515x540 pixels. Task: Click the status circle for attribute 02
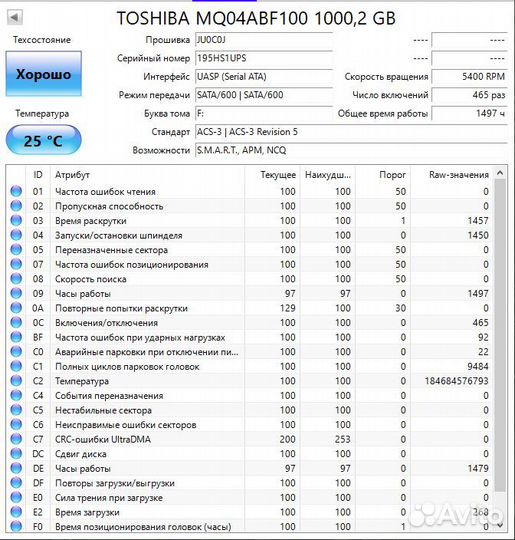coord(16,206)
